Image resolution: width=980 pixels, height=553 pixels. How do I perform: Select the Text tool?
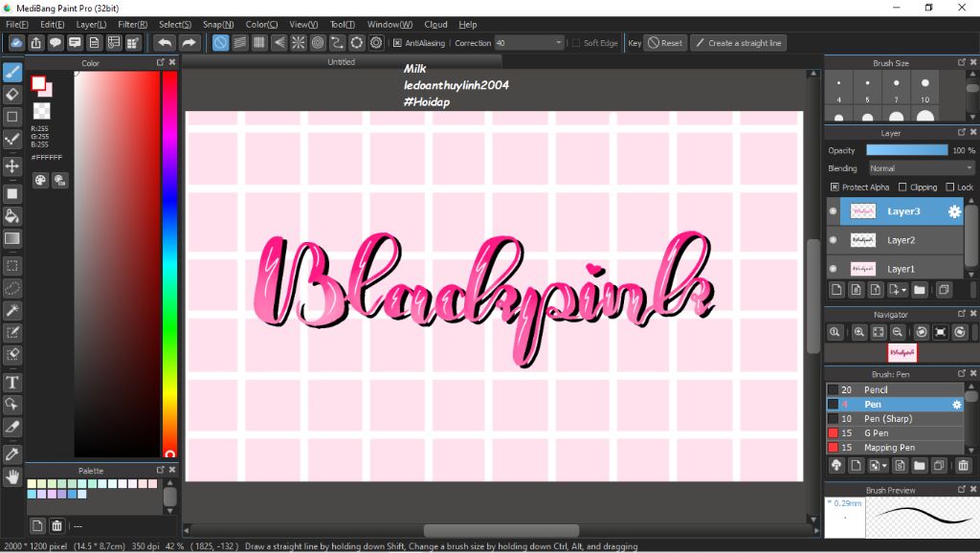point(11,382)
